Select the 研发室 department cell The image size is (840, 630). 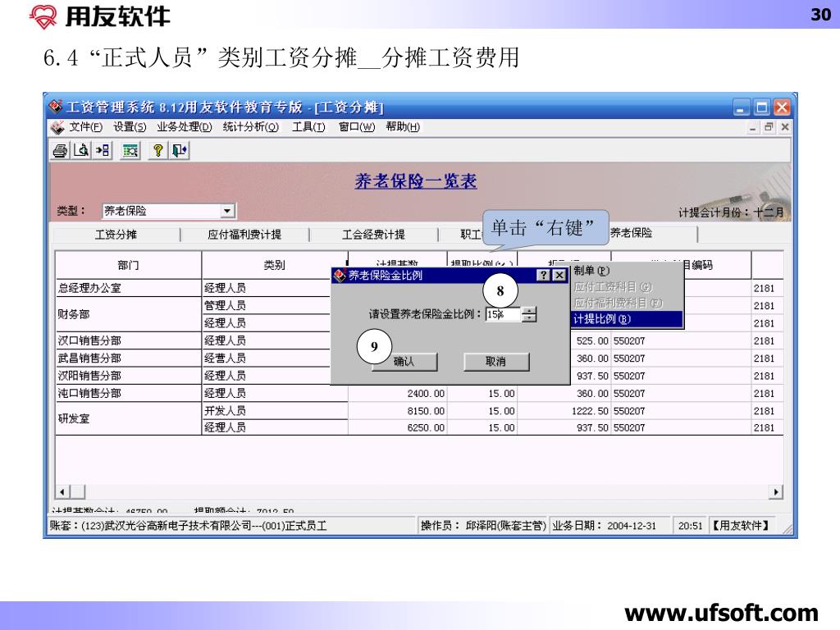point(129,419)
